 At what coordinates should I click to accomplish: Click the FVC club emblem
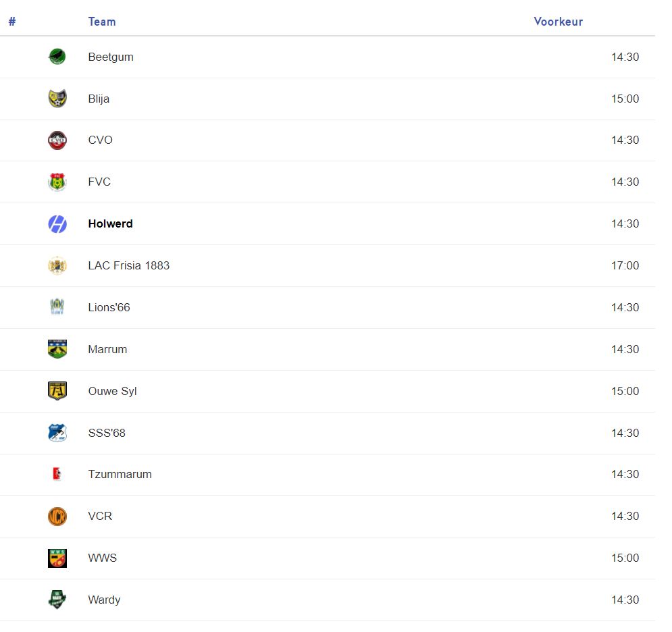coord(57,182)
